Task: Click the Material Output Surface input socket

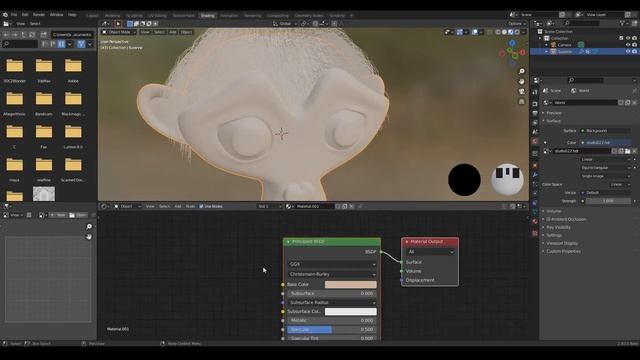Action: click(x=402, y=262)
